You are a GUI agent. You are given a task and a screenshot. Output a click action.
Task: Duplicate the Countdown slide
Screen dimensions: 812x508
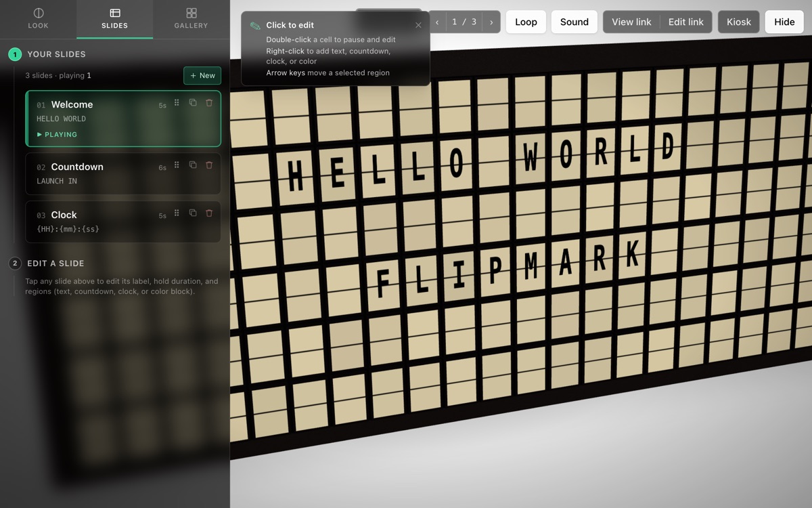coord(193,165)
